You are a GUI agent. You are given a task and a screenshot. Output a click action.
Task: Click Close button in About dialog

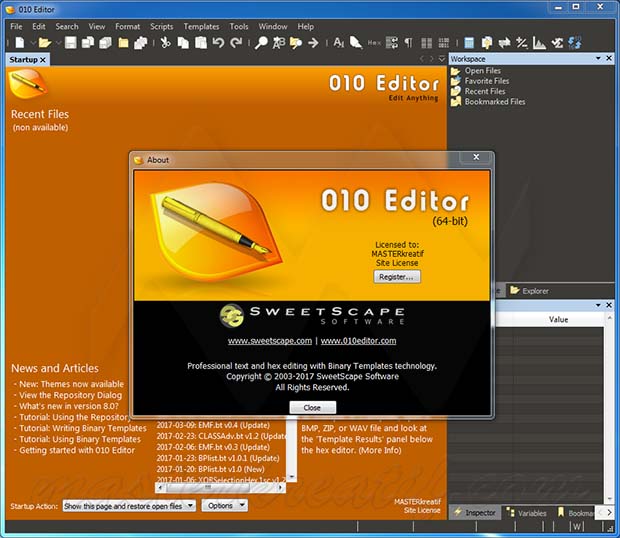(312, 408)
